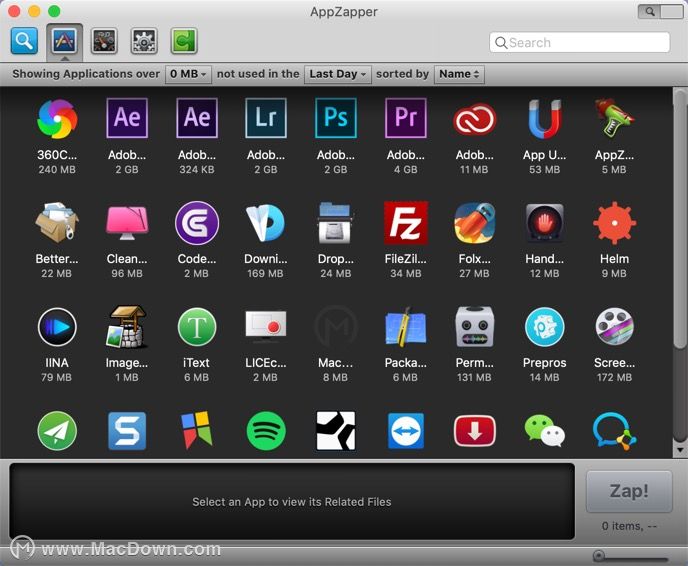The height and width of the screenshot is (566, 688).
Task: Open the Name sort dropdown
Action: pos(459,74)
